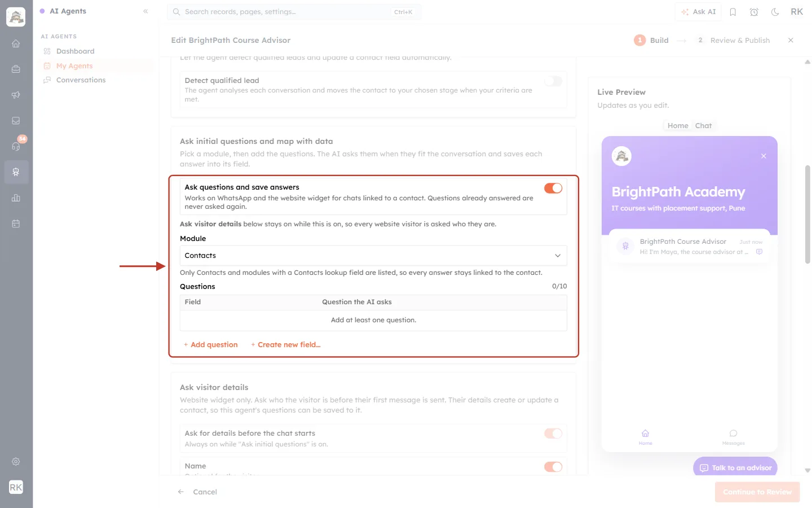Viewport: 812px width, 508px height.
Task: Open the calendar icon in left rail
Action: click(x=16, y=224)
